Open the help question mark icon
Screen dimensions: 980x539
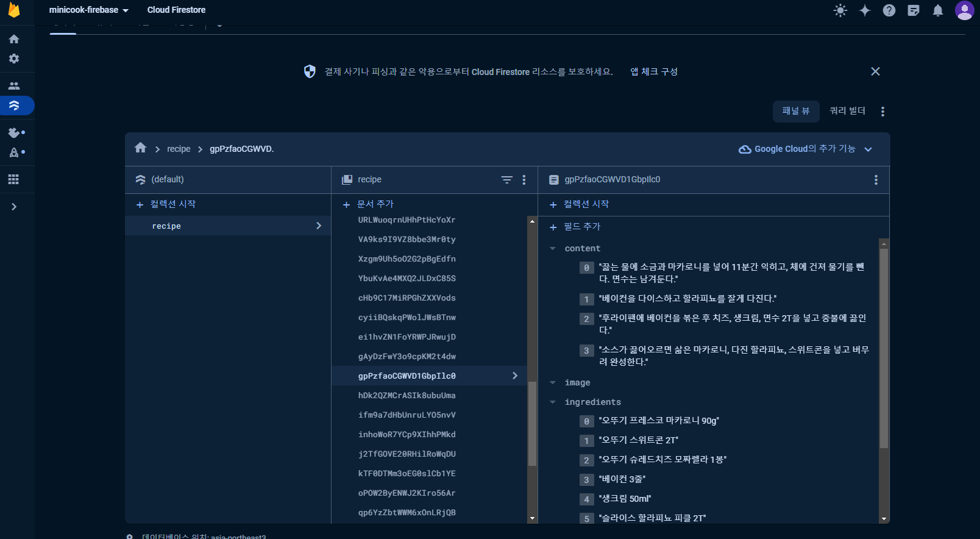pos(889,10)
